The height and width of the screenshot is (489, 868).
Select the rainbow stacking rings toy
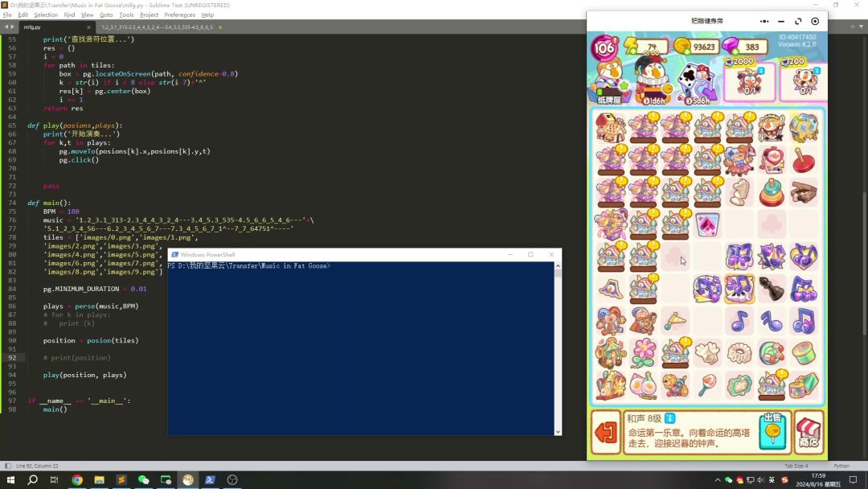(772, 193)
